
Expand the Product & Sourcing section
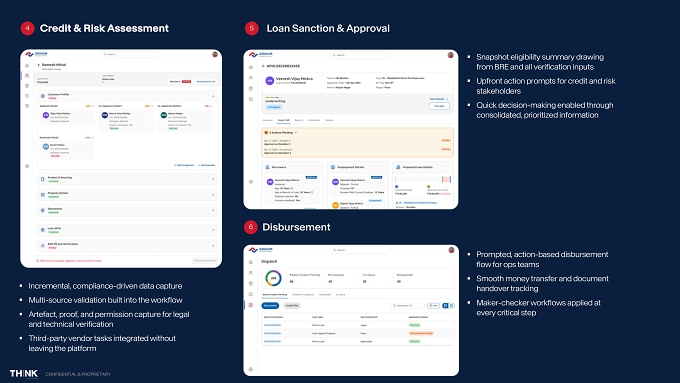(x=213, y=179)
